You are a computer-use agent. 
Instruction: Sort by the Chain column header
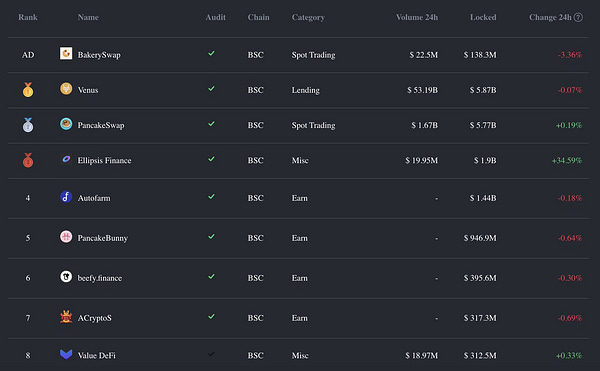pyautogui.click(x=258, y=17)
